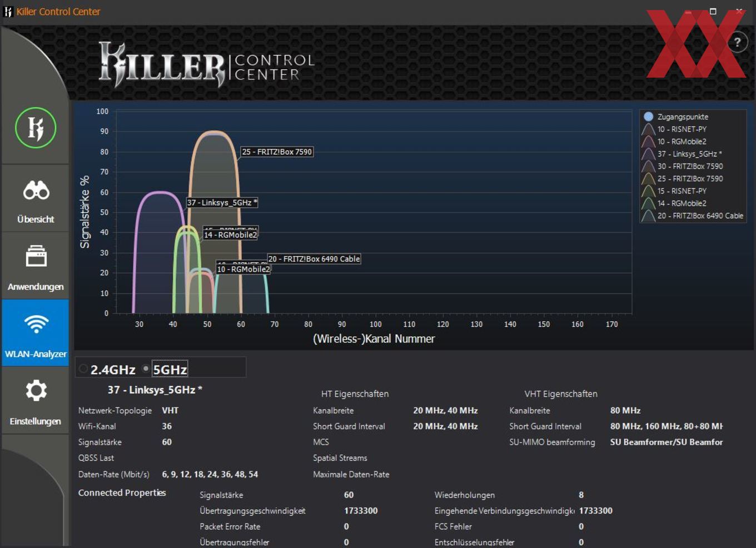756x548 pixels.
Task: Click chart label 37 - Linksys_5GHz
Action: (222, 203)
